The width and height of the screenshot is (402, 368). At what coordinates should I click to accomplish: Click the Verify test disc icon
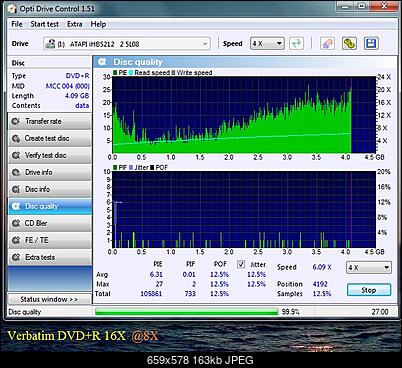pos(16,155)
